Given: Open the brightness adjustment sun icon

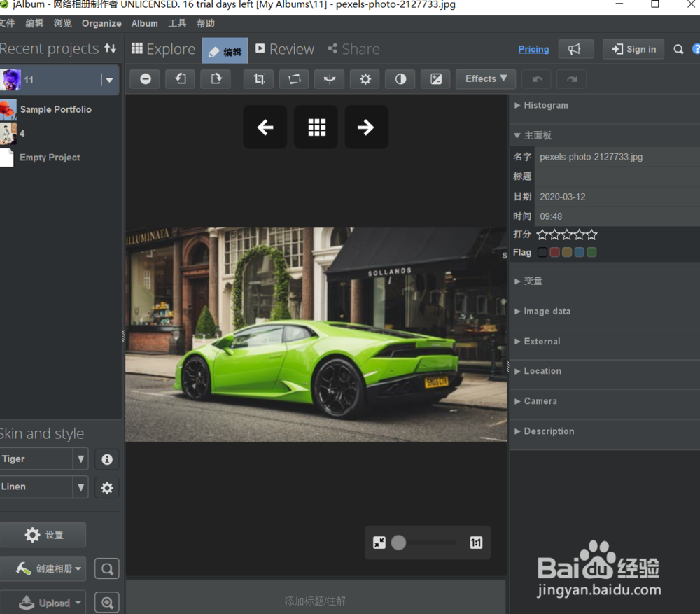Looking at the screenshot, I should (x=365, y=79).
